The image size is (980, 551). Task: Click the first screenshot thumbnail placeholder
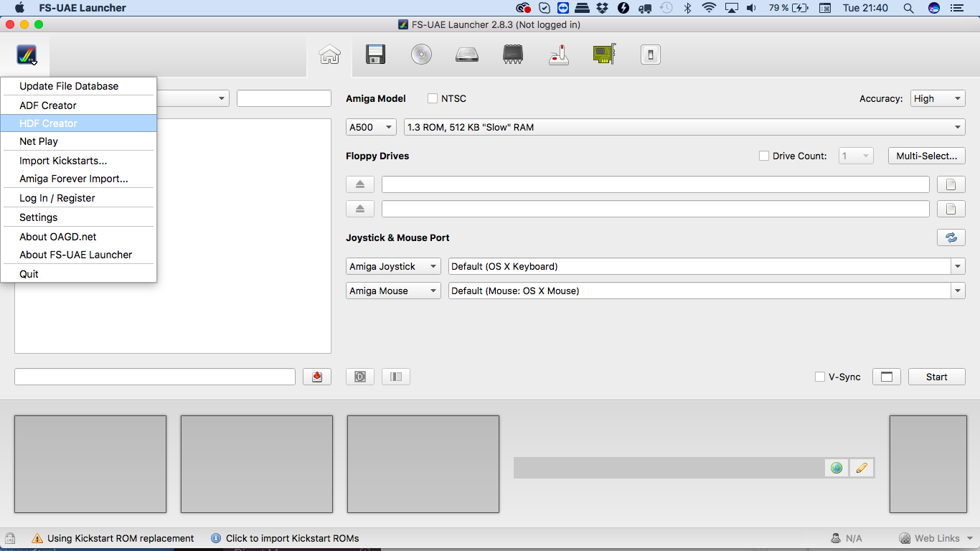tap(90, 464)
